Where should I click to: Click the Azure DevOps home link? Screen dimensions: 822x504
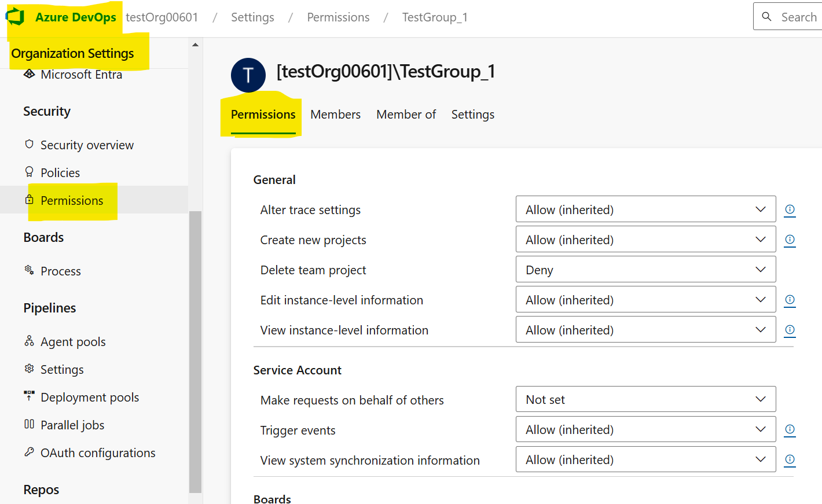[75, 17]
